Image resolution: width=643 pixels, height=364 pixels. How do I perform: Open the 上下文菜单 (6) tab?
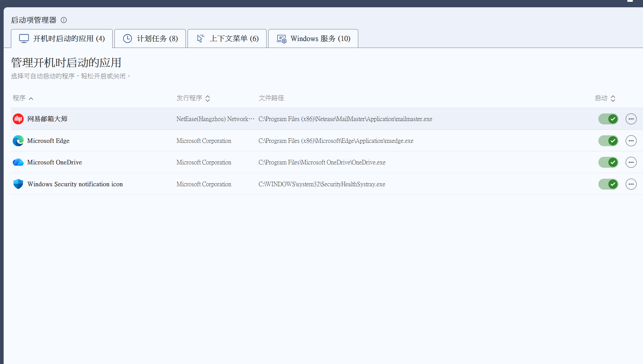pyautogui.click(x=227, y=39)
